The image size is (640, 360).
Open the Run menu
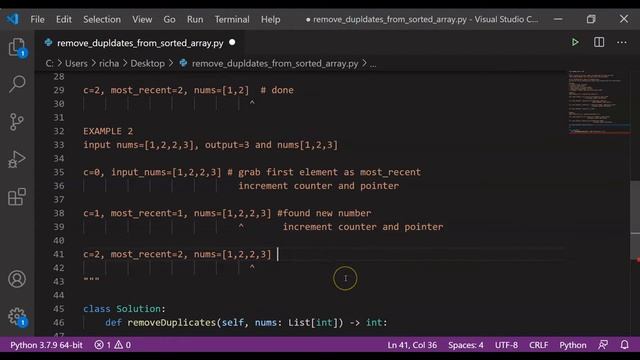coord(195,19)
